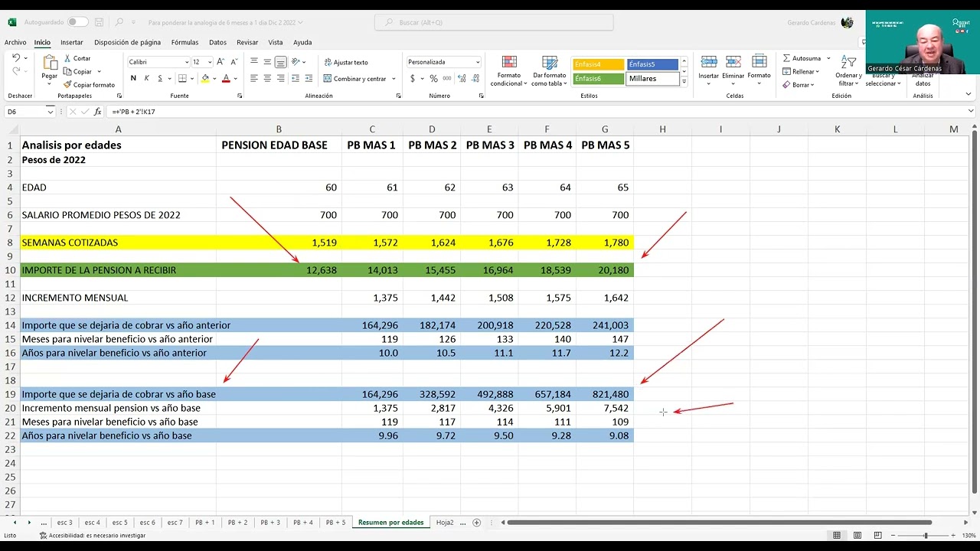The width and height of the screenshot is (980, 551).
Task: Switch to Datos ribbon tab
Action: point(217,42)
